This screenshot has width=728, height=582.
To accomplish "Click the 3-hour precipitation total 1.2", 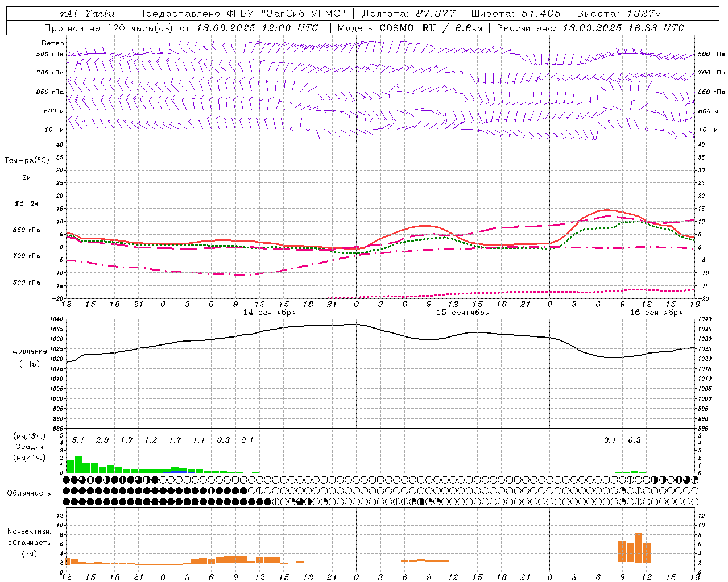I will tap(151, 440).
